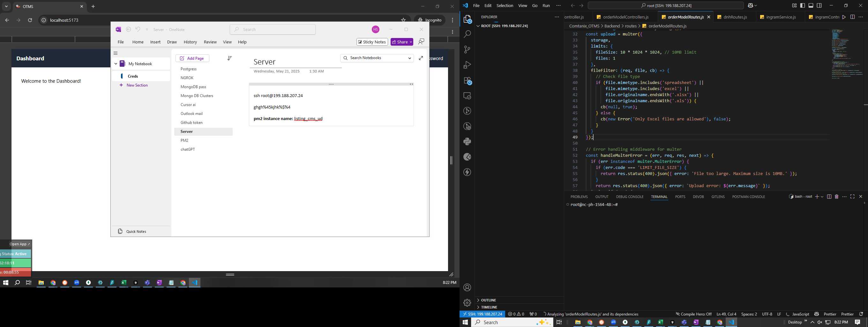868x327 pixels.
Task: Open Extensions view in VS Code activity bar
Action: [468, 80]
